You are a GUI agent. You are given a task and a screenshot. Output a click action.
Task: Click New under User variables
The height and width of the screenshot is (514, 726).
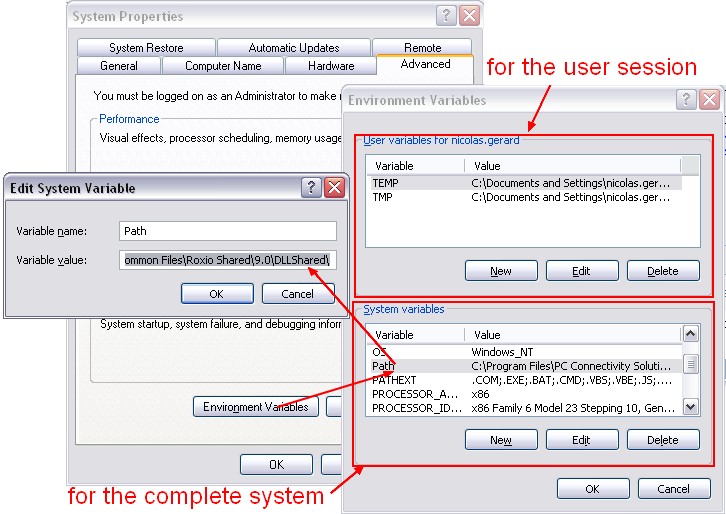click(x=501, y=271)
